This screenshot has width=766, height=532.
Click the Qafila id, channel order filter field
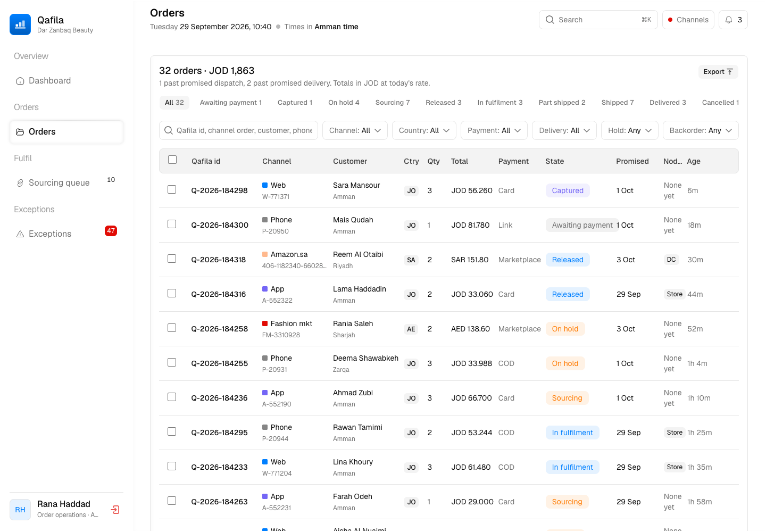coord(238,130)
